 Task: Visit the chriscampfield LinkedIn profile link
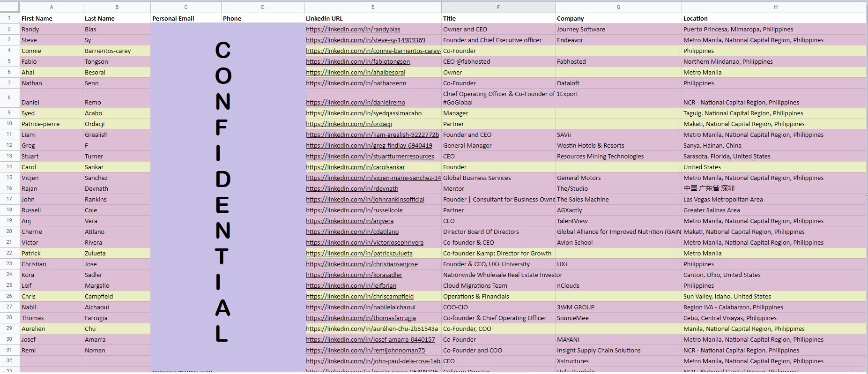point(360,296)
